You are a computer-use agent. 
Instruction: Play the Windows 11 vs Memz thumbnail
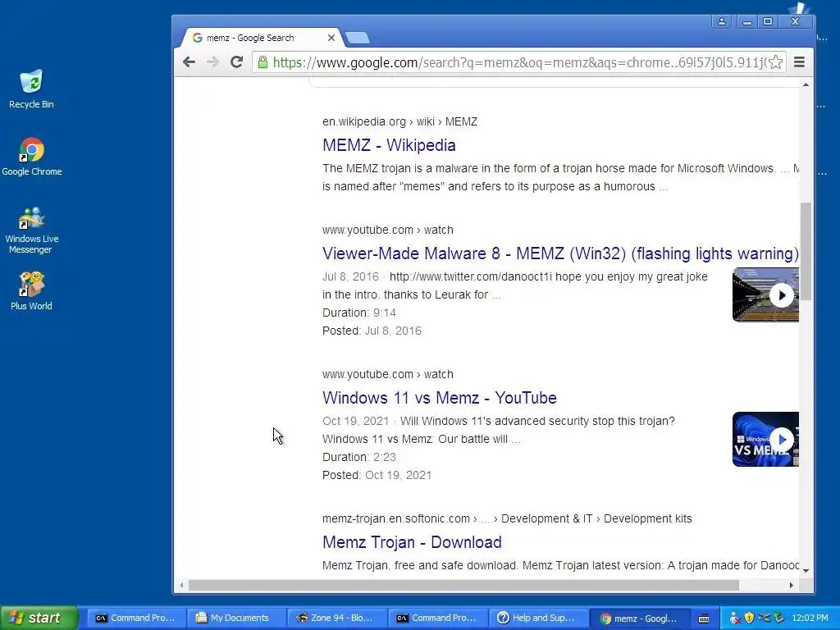[765, 440]
